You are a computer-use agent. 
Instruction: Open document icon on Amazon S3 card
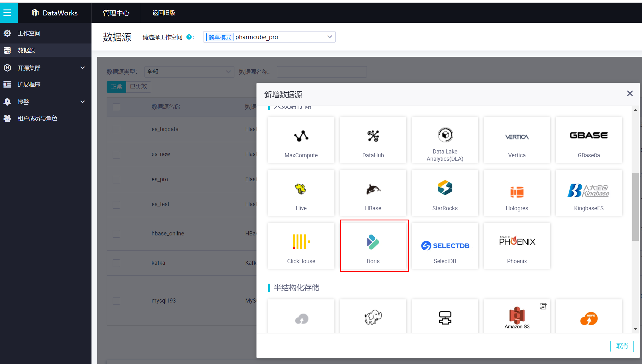[x=543, y=306]
